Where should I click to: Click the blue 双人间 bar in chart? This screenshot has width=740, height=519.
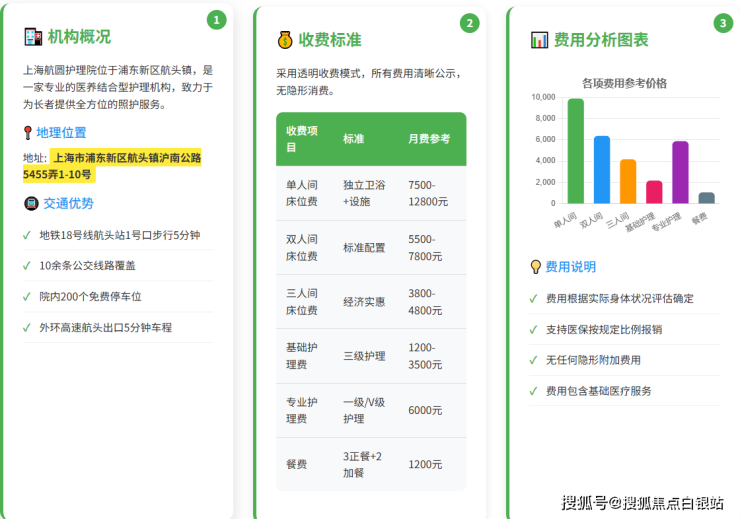[601, 169]
